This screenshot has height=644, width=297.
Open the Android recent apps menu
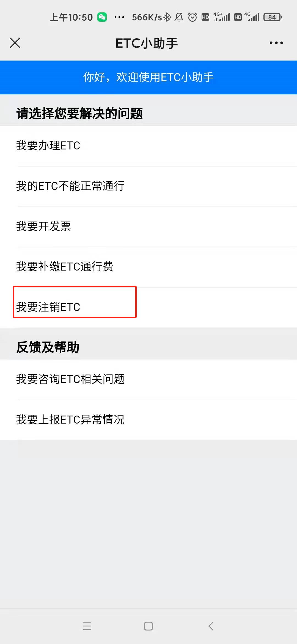(x=87, y=626)
